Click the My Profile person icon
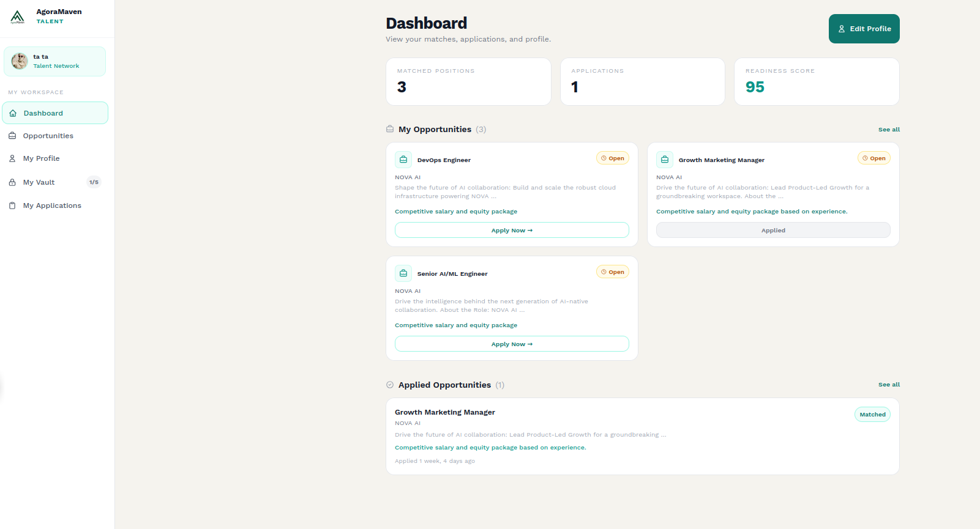 pos(12,158)
